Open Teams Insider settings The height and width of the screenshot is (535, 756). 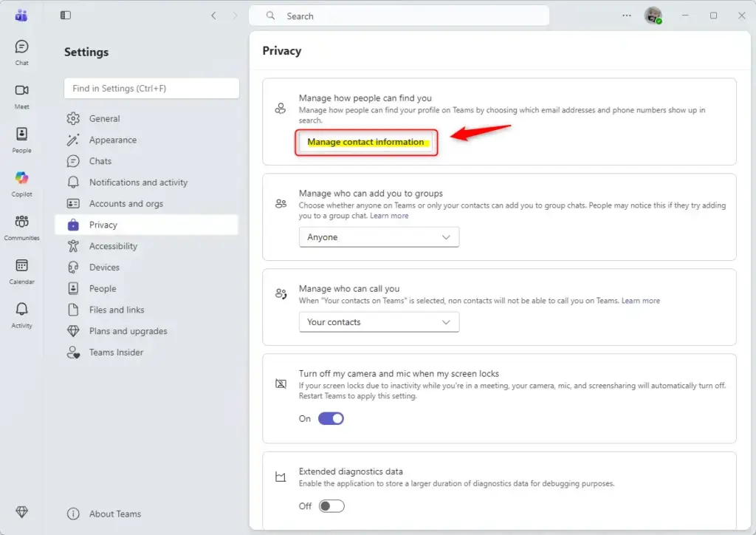pos(147,352)
